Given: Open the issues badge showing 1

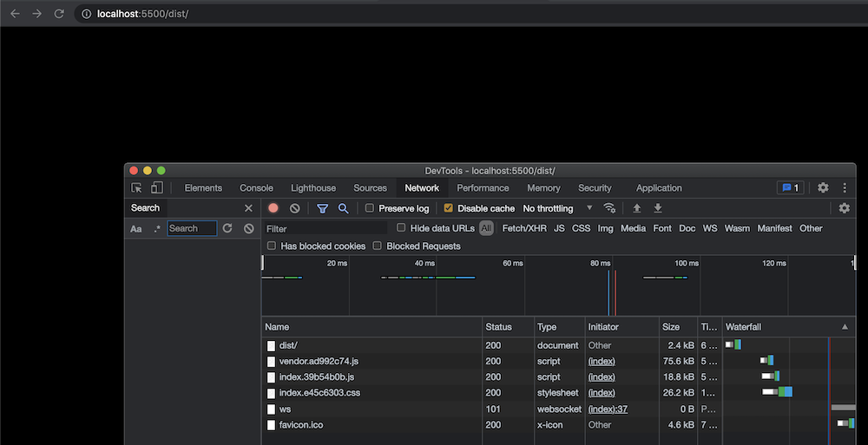Looking at the screenshot, I should 790,187.
